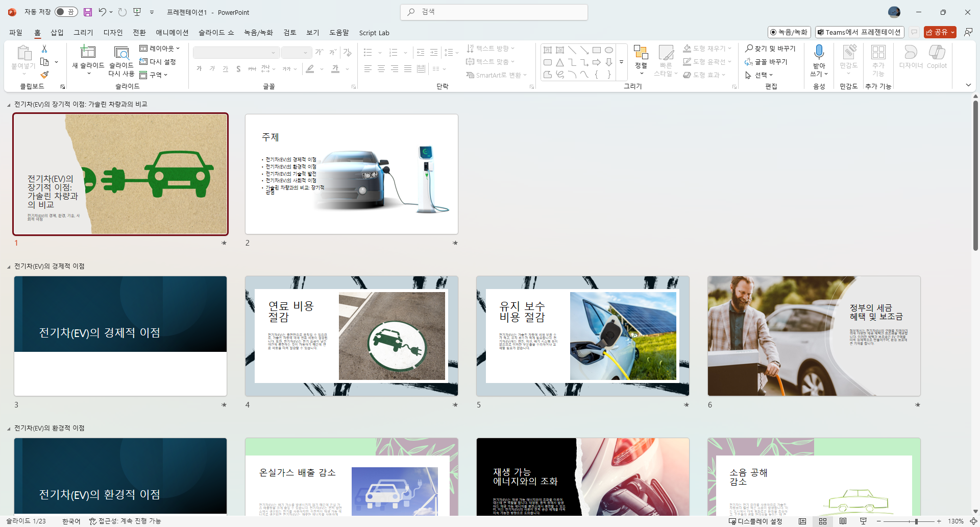Screen dimensions: 980x527
Task: Open the 파일 tab
Action: click(x=16, y=33)
